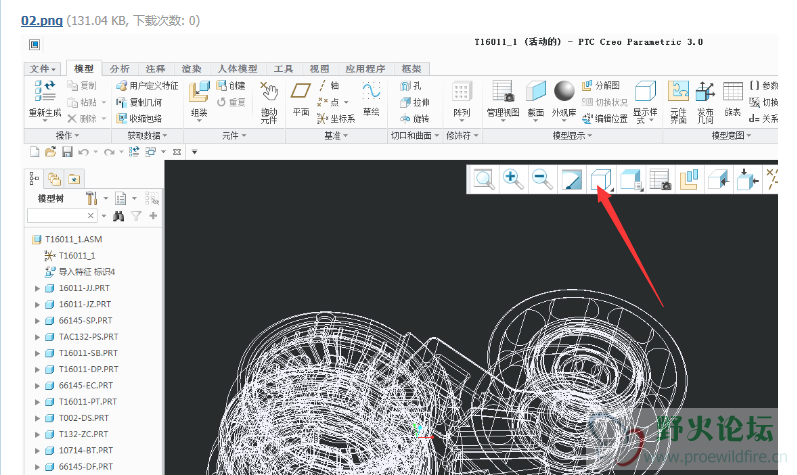Screen dimensions: 797x475
Task: Click the Create (创建) component button
Action: coord(231,85)
